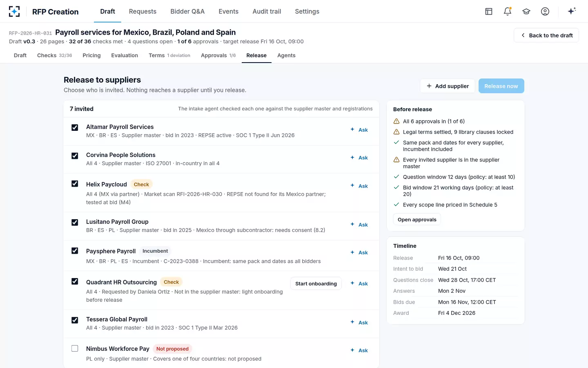Start onboarding for Quadrant HR Outsourcing
This screenshot has height=368, width=588.
click(x=316, y=283)
